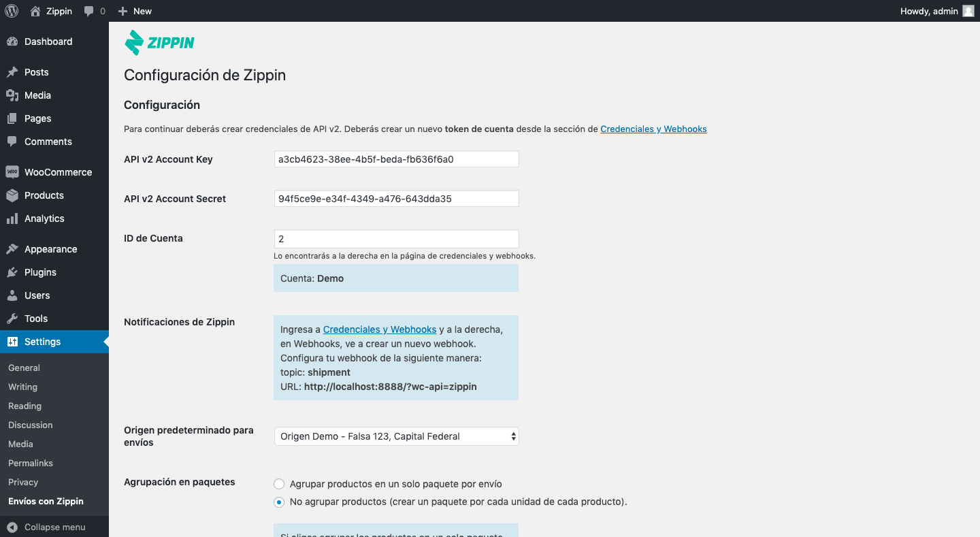The image size is (980, 537).
Task: Click the ID de Cuenta field
Action: click(x=396, y=239)
